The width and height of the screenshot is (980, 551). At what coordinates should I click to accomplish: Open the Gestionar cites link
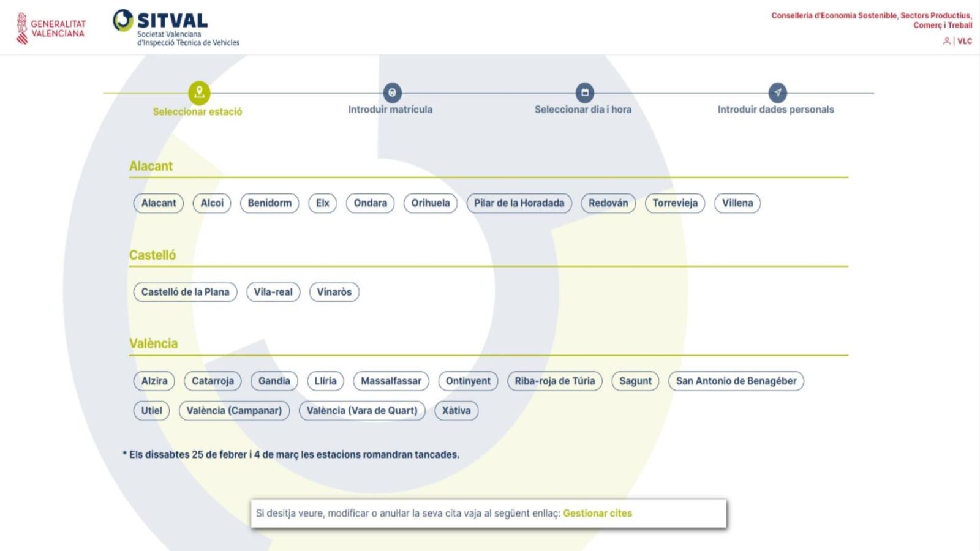[597, 513]
